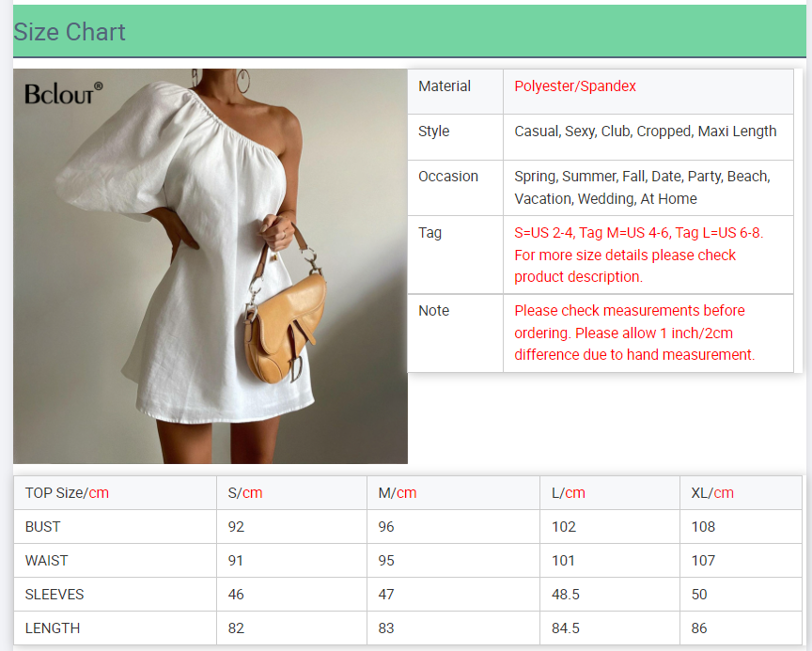812x651 pixels.
Task: Click the S/cm column header
Action: [x=245, y=493]
